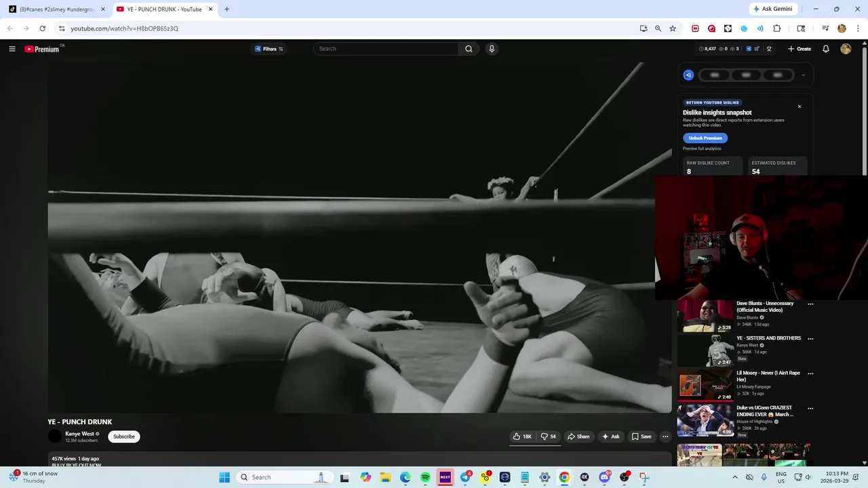Image resolution: width=868 pixels, height=488 pixels.
Task: Click Kanye West channel avatar
Action: click(54, 436)
